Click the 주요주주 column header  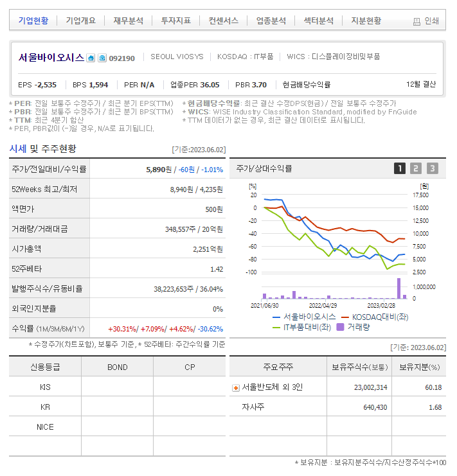278,367
